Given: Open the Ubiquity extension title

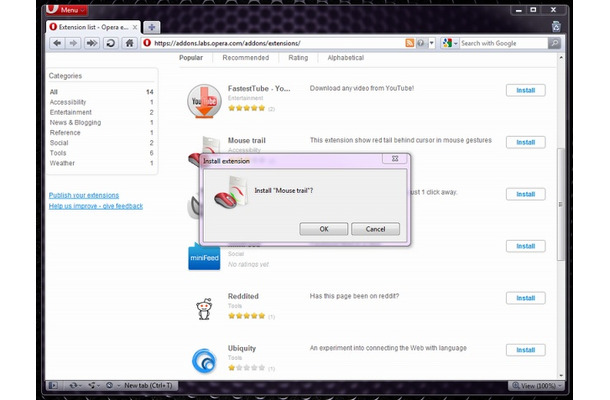Looking at the screenshot, I should (242, 348).
